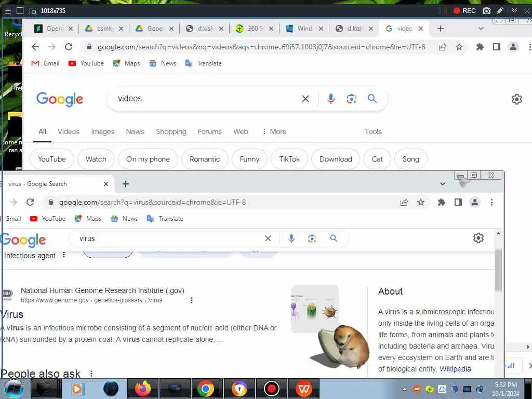This screenshot has width=532, height=399.
Task: Share the videos search page
Action: 443,47
